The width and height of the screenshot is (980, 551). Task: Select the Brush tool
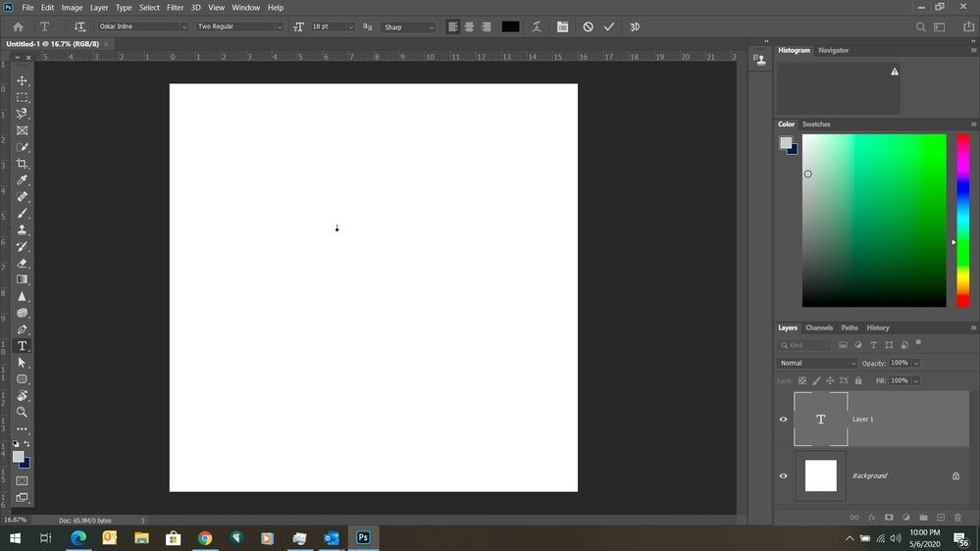pos(22,214)
